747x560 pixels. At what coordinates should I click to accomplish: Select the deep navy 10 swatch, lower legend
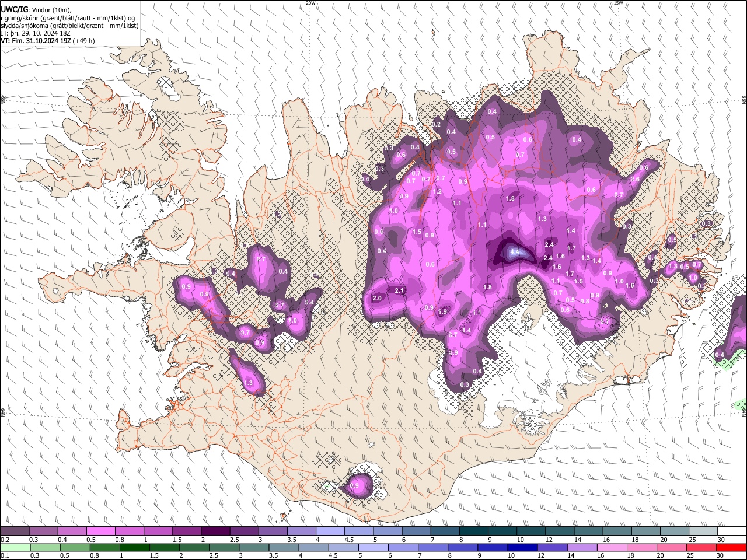click(522, 547)
